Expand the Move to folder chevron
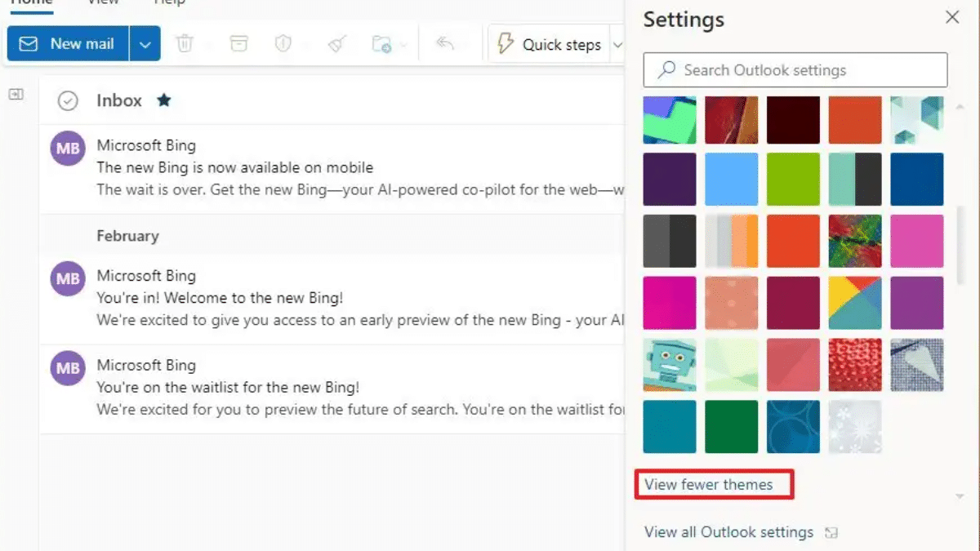Viewport: 980px width, 551px height. (403, 45)
